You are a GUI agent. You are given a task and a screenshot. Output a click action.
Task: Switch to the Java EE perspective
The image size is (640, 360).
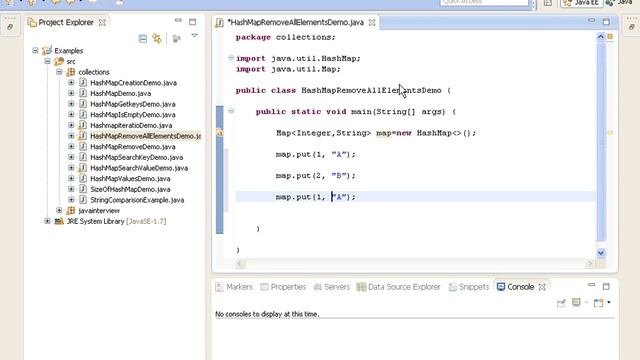point(581,3)
